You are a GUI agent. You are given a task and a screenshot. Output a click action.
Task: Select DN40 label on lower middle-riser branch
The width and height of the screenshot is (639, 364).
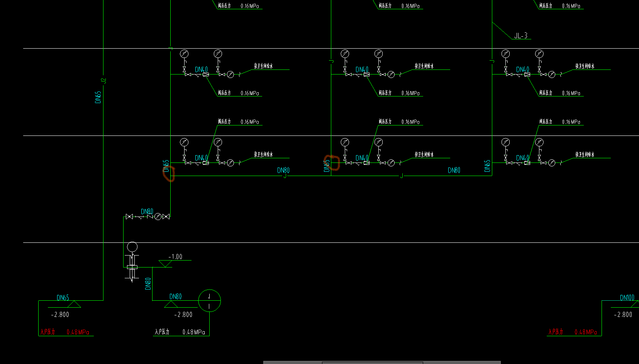[362, 158]
